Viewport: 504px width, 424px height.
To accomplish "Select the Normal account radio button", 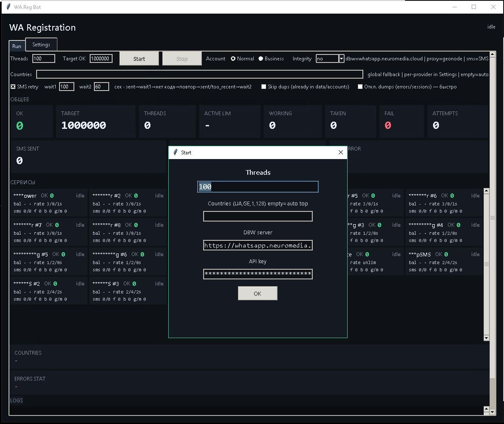I will (233, 59).
